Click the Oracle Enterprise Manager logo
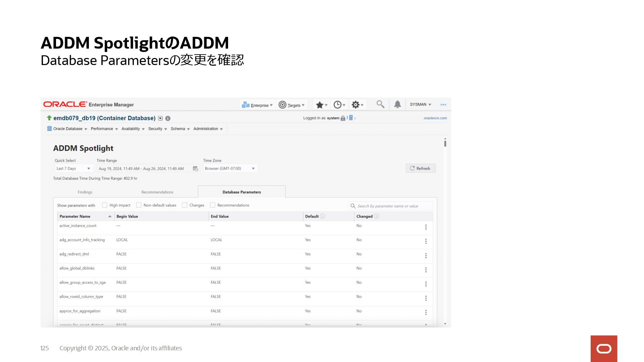 click(x=89, y=105)
